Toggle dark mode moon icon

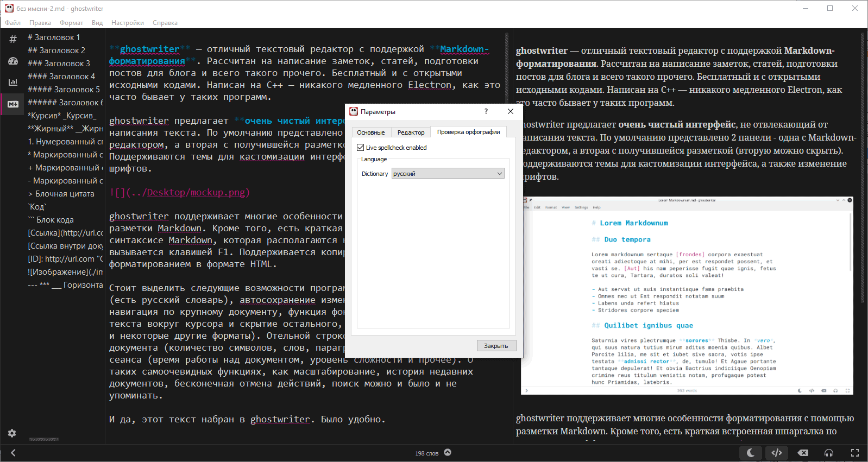point(751,453)
